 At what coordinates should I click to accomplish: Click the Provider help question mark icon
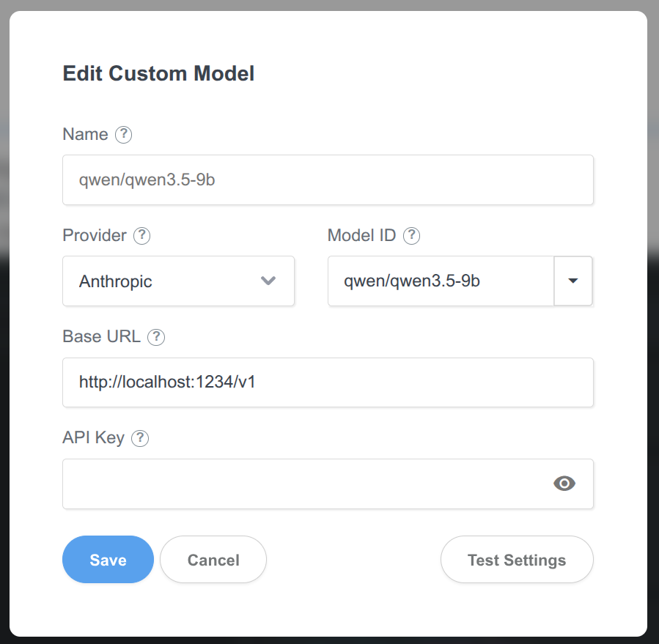click(x=142, y=236)
